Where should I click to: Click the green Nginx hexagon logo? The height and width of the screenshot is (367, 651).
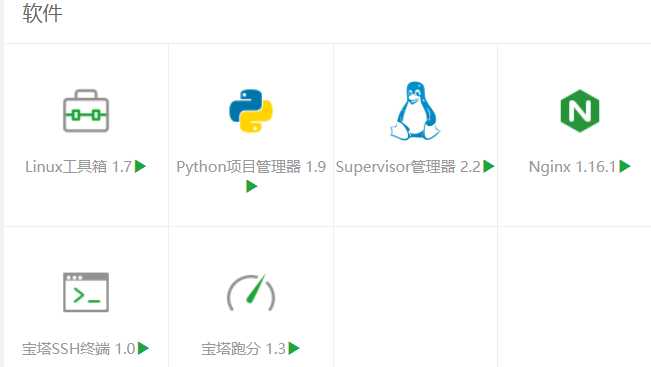(x=580, y=111)
